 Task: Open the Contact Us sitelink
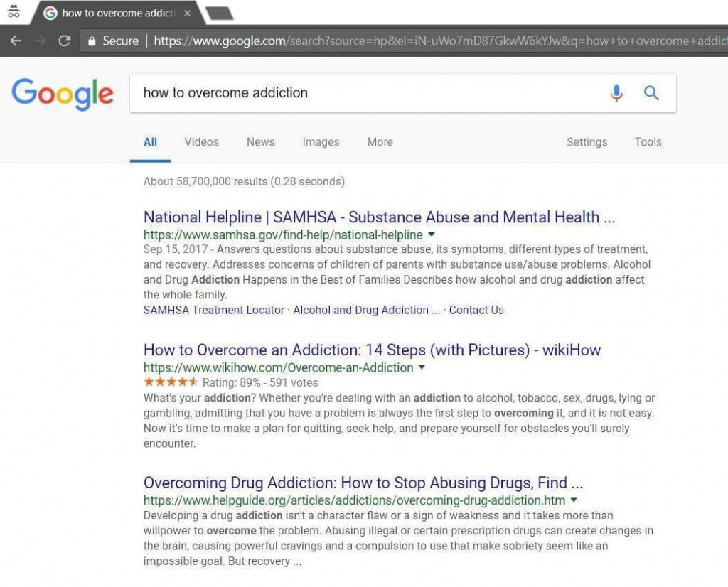click(476, 310)
